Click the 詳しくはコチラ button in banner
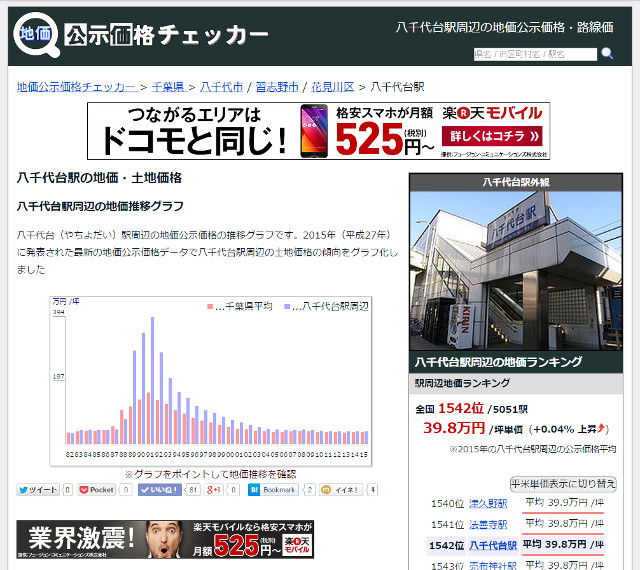640x570 pixels. 492,136
